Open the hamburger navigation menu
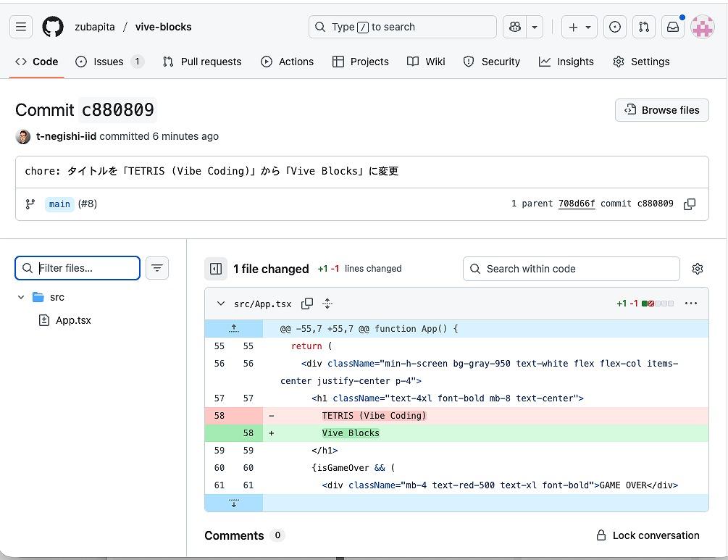This screenshot has width=728, height=560. [21, 27]
